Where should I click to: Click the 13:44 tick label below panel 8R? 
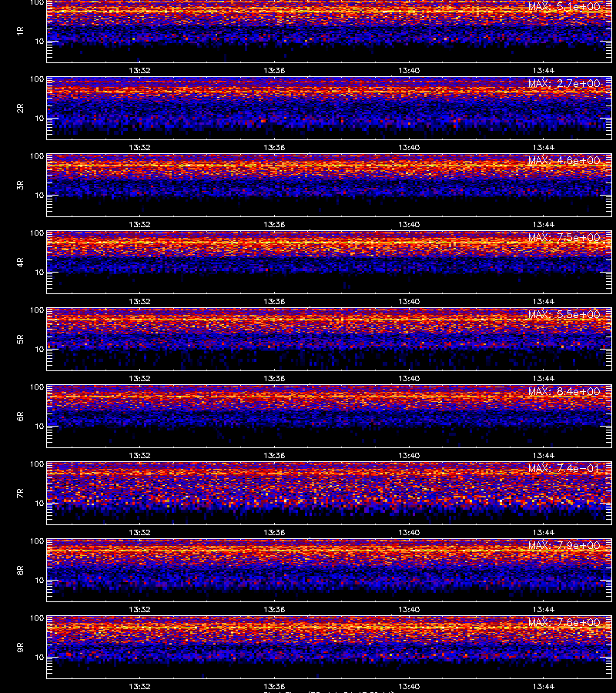coord(544,609)
